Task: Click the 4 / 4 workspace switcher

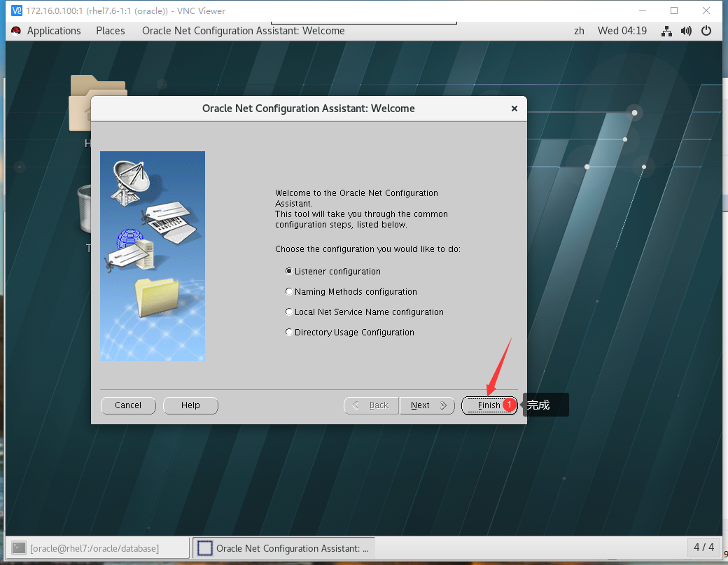Action: (x=704, y=547)
